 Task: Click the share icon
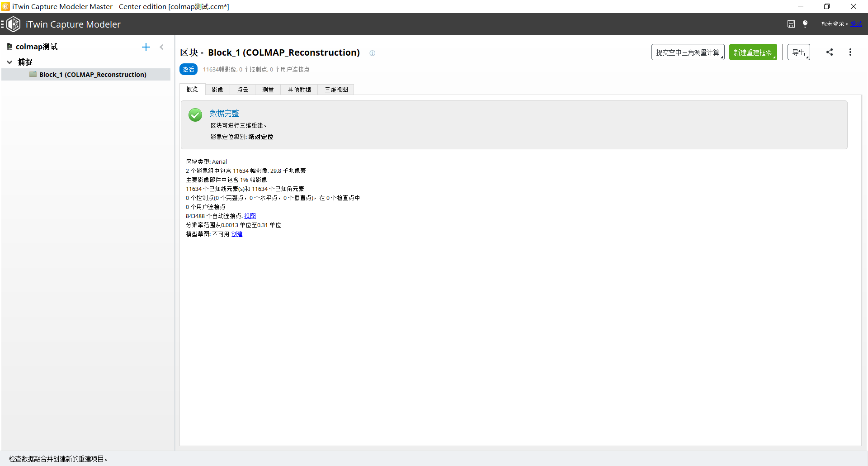(x=830, y=52)
